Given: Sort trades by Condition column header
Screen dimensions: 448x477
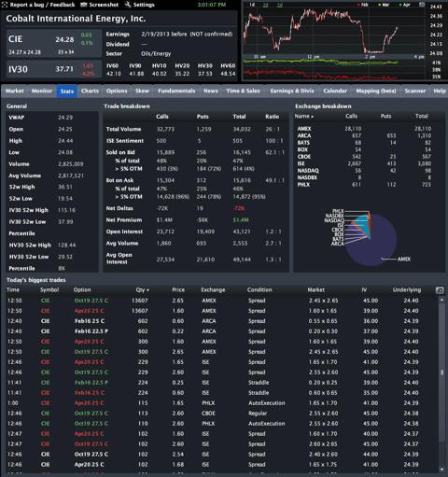Looking at the screenshot, I should coord(259,289).
